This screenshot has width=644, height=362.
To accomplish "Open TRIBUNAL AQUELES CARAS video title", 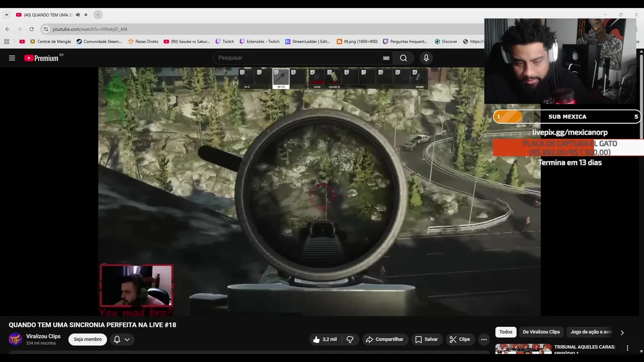I will pyautogui.click(x=585, y=349).
